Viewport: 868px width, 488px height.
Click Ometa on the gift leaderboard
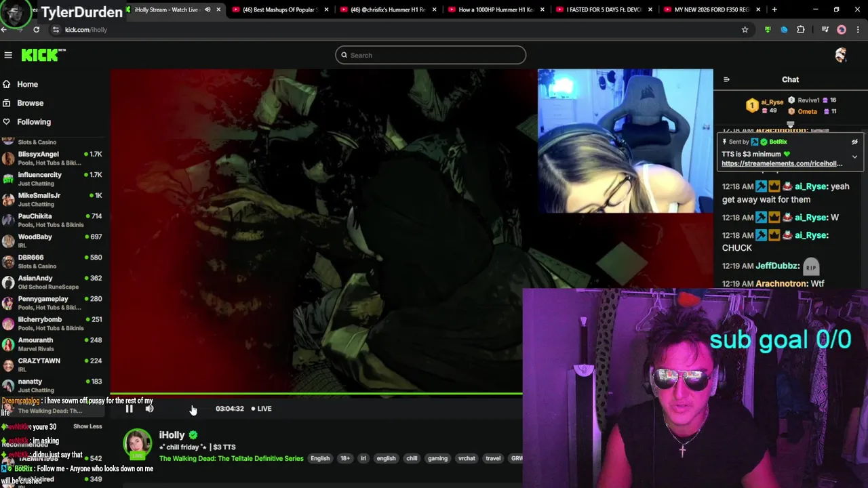807,111
